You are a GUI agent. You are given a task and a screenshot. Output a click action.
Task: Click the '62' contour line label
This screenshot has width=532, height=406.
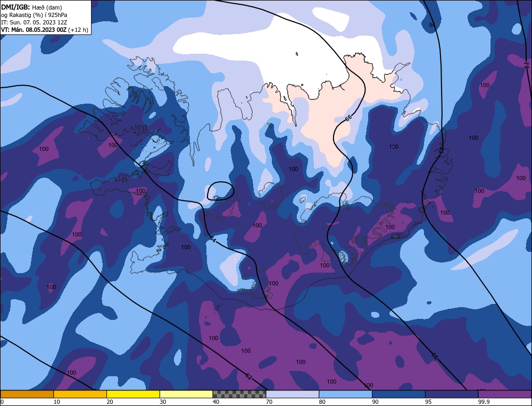248,377
